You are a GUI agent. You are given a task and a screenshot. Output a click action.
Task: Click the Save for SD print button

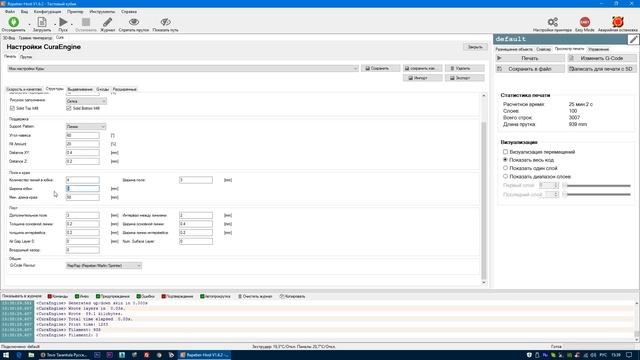coord(602,69)
